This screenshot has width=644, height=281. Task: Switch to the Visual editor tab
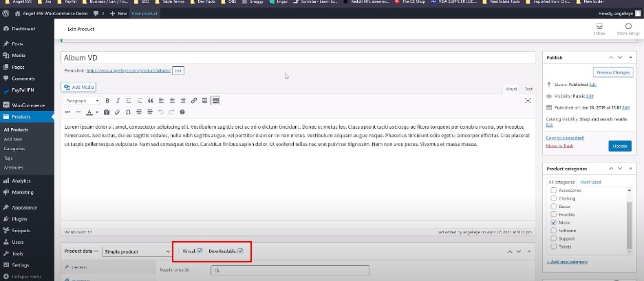(511, 89)
